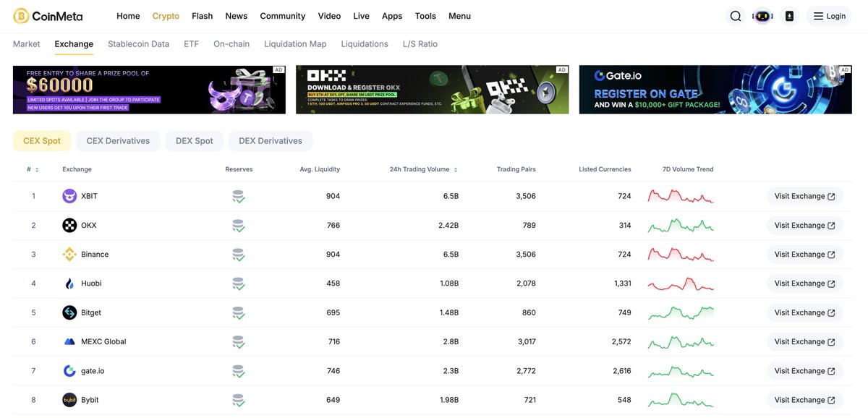This screenshot has height=418, width=868.
Task: Visit Exchange for gate.io
Action: (x=805, y=371)
